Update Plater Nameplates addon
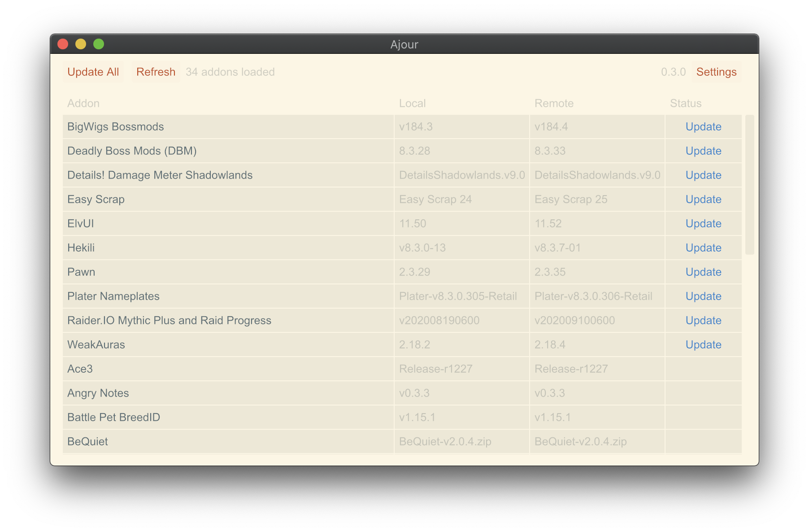The width and height of the screenshot is (809, 532). pos(703,296)
